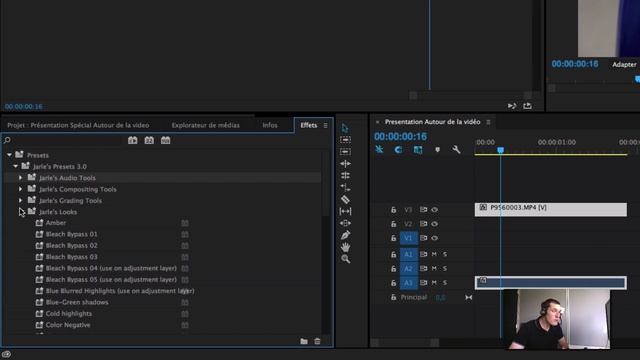Lock the V1 track
640x360 pixels.
(x=393, y=238)
